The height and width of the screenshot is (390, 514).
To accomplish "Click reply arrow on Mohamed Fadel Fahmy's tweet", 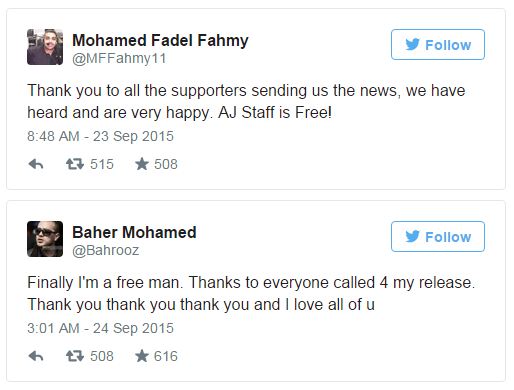I will coord(36,164).
